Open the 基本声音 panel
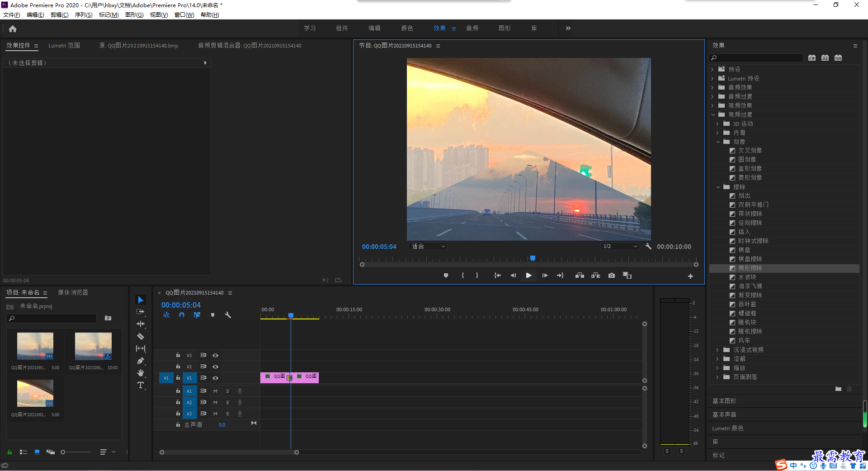 point(724,415)
